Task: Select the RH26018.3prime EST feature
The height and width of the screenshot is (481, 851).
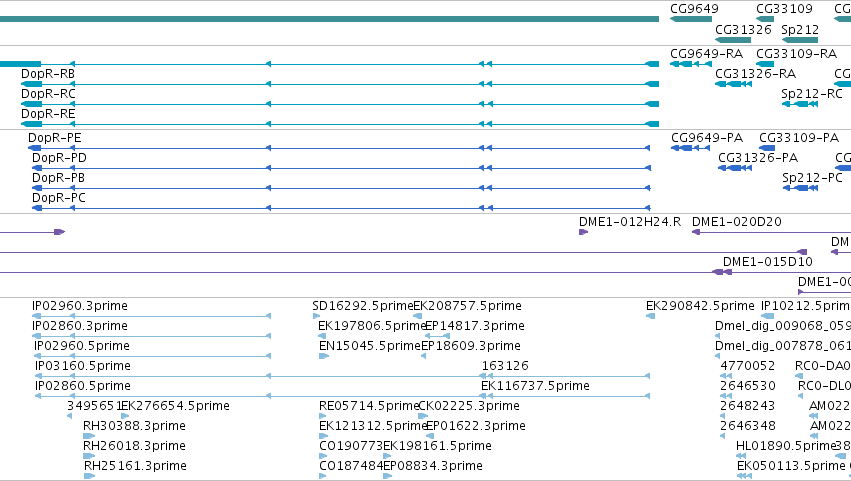Action: [89, 456]
